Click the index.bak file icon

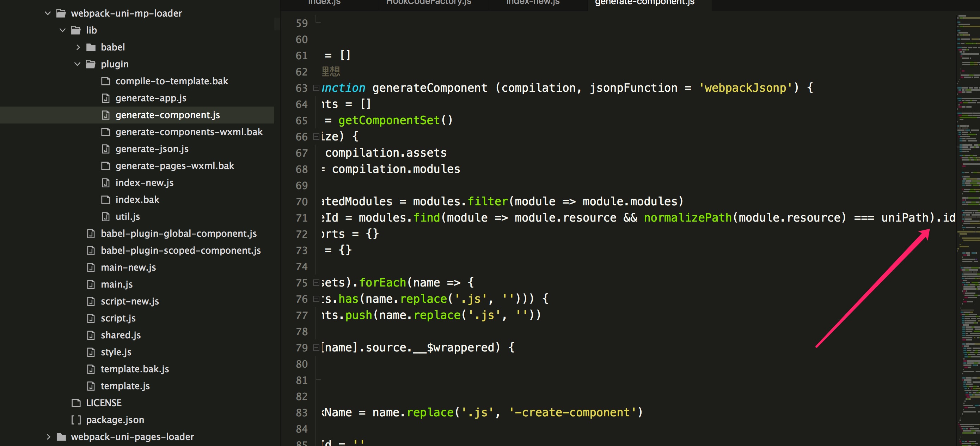coord(105,200)
